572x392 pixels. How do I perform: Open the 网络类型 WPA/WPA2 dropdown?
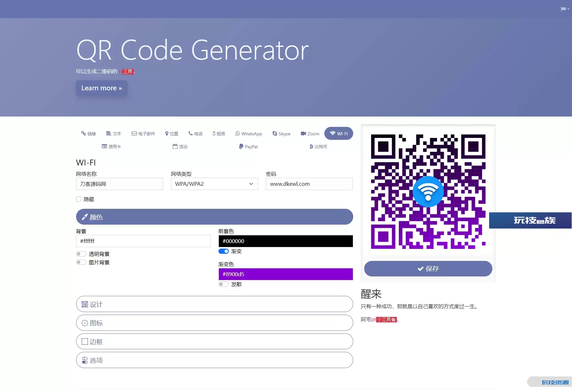coord(214,184)
